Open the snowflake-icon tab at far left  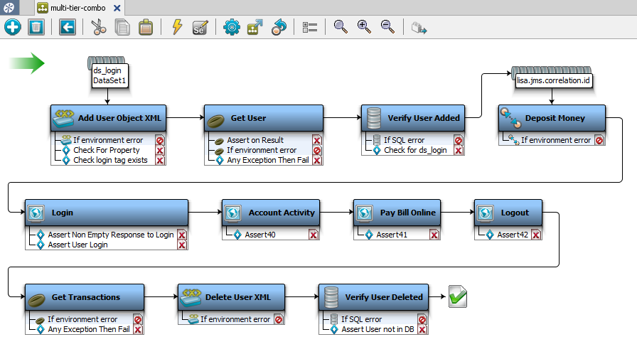pyautogui.click(x=11, y=8)
